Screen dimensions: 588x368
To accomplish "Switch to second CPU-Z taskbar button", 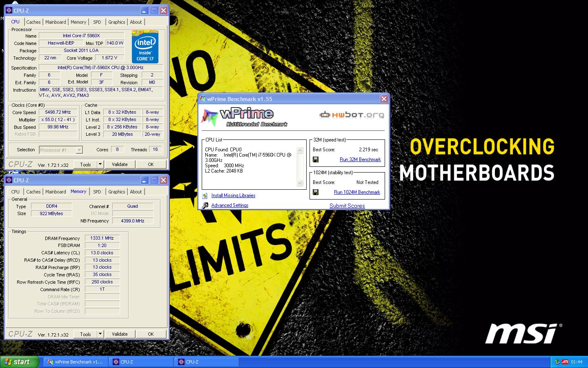I will 207,362.
